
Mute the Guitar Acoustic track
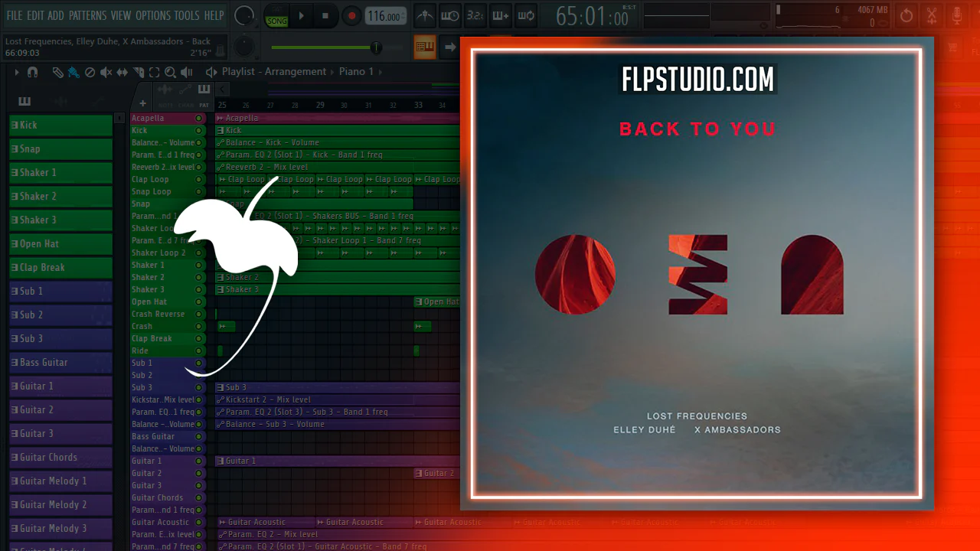(x=199, y=523)
